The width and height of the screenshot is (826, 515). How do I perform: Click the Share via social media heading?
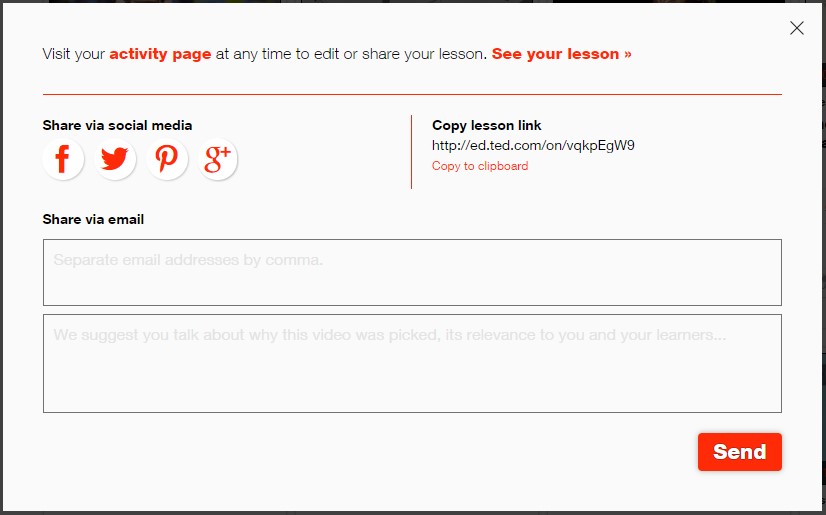tap(117, 125)
